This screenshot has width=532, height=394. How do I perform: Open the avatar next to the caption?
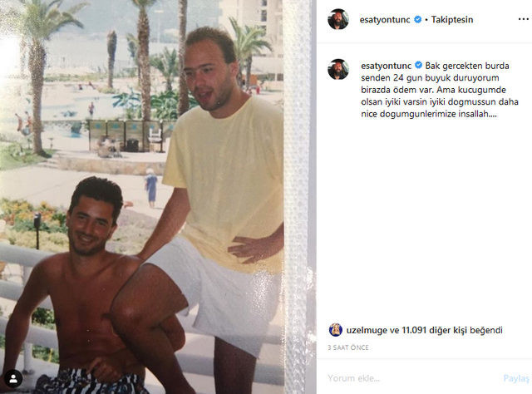[338, 69]
